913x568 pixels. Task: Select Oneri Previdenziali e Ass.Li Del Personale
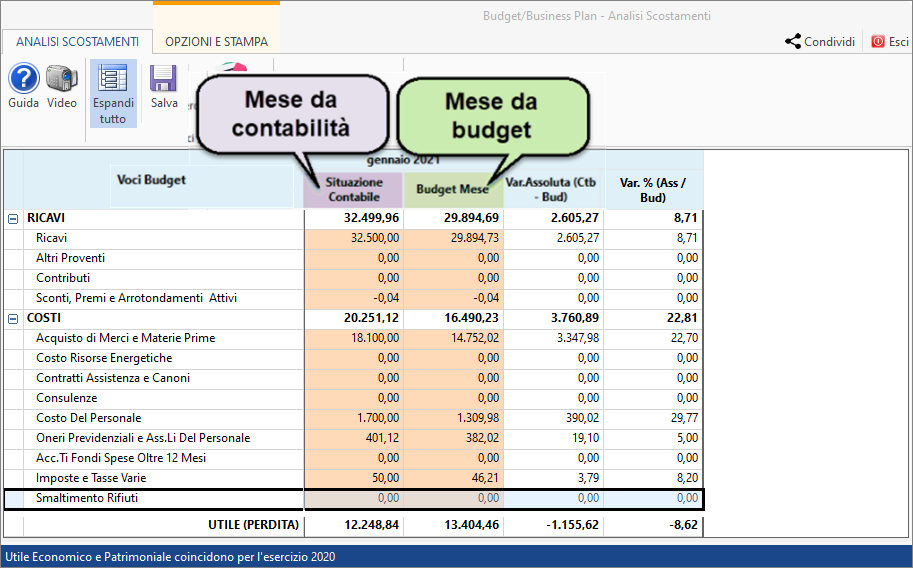[x=143, y=438]
